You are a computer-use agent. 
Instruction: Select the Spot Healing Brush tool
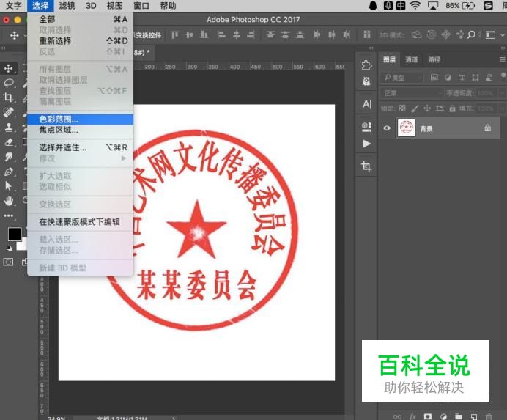coord(8,112)
